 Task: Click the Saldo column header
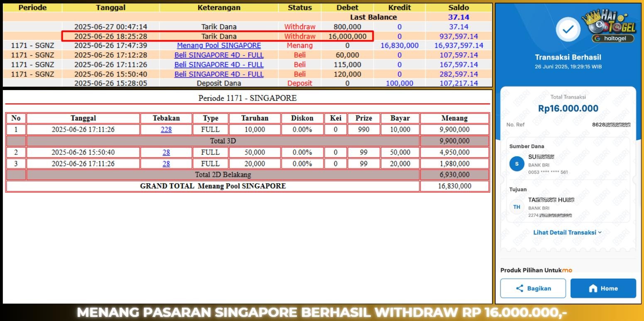click(459, 7)
